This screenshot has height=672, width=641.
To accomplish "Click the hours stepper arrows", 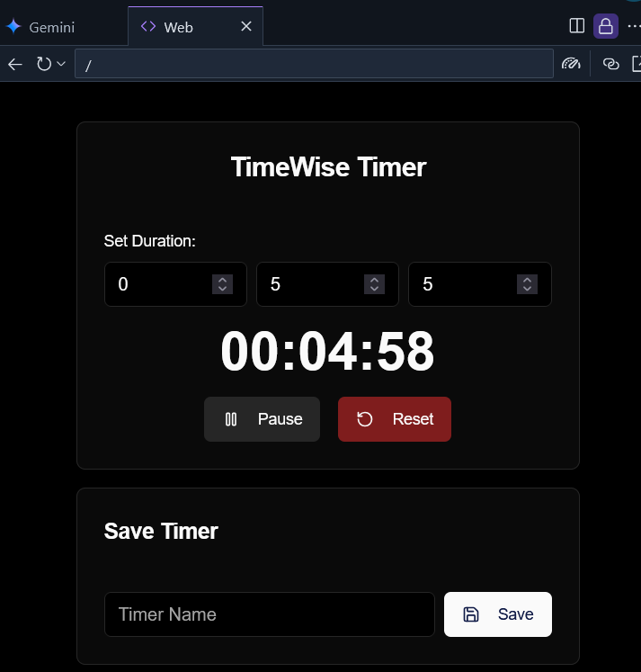I will click(x=222, y=284).
